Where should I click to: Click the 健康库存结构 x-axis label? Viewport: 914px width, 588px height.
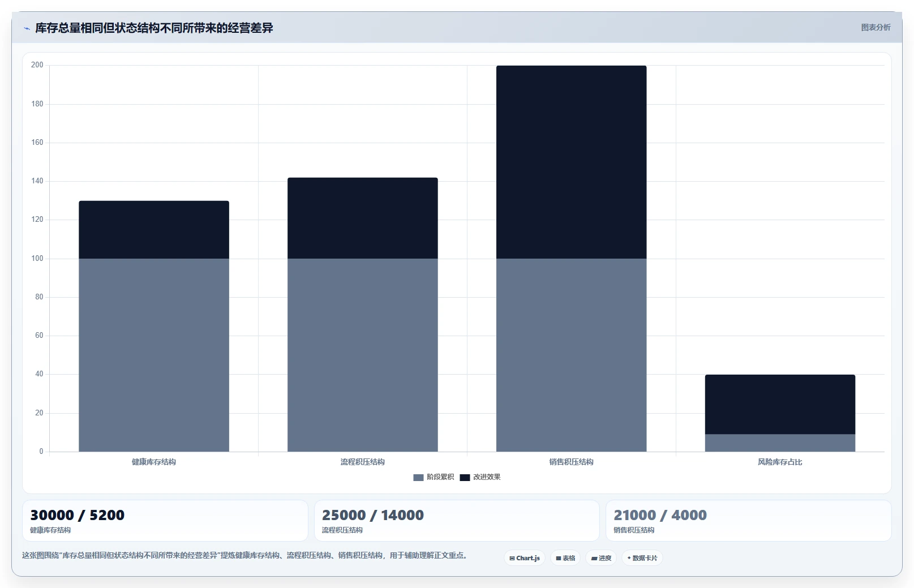(154, 462)
